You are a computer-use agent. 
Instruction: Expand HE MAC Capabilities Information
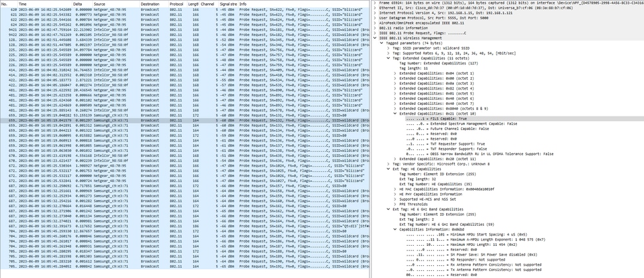396,189
